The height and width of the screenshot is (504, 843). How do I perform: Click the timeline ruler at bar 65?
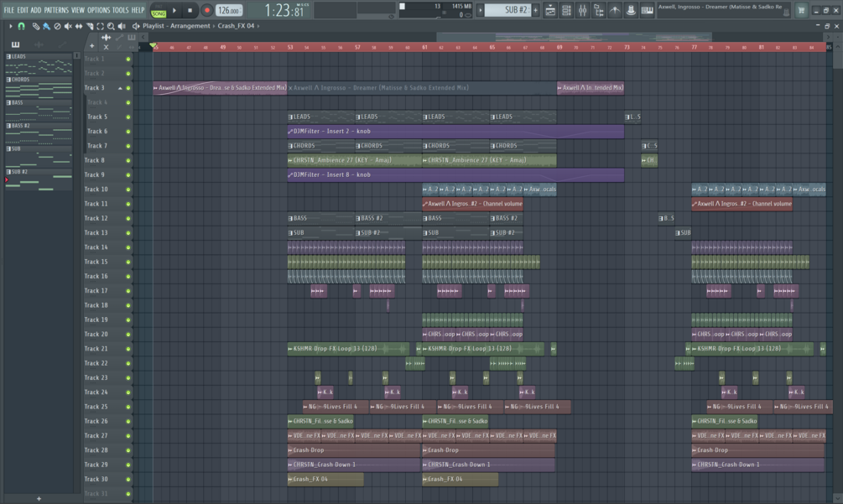(x=492, y=47)
